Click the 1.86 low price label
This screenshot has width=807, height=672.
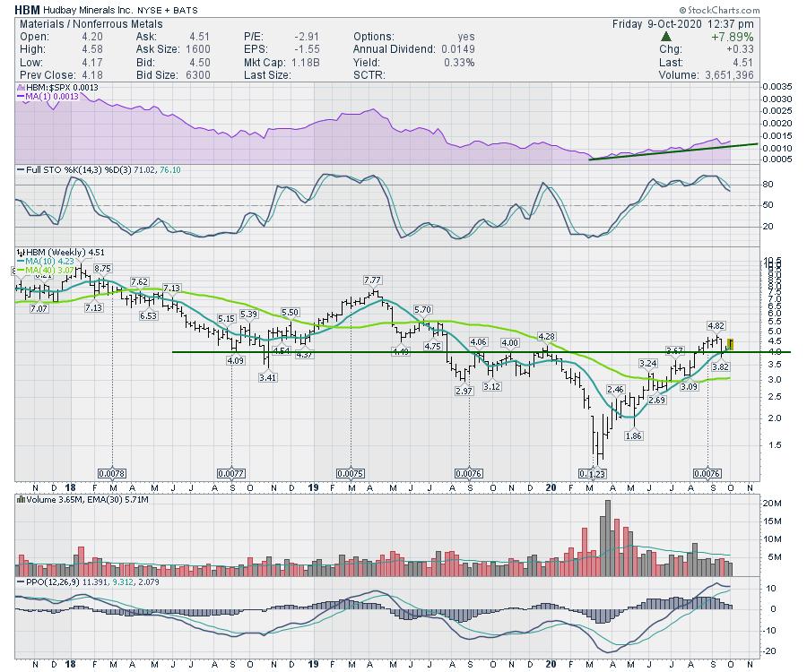pos(634,435)
